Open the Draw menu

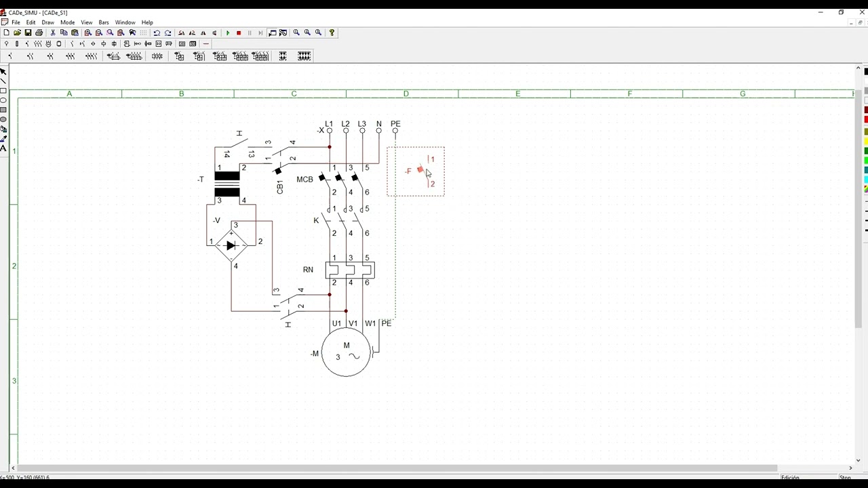(47, 22)
